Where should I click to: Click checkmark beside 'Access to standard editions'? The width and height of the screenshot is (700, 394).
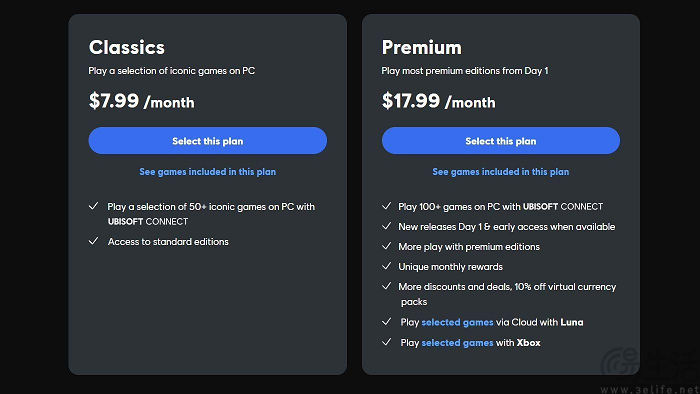coord(93,241)
